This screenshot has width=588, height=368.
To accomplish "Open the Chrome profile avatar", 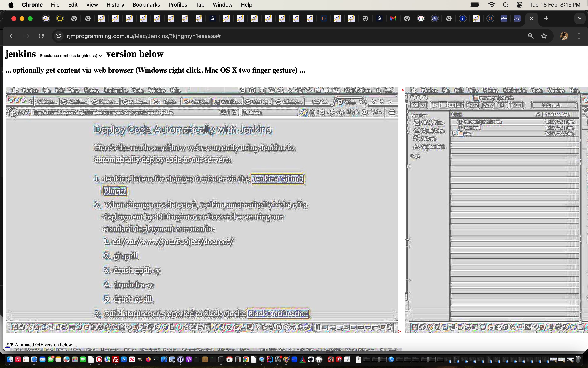I will coord(564,36).
